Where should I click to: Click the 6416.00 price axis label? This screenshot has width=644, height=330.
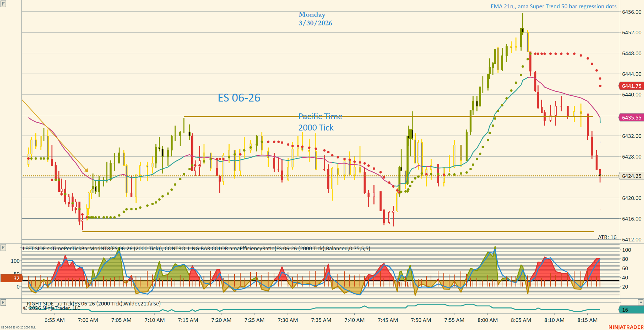[632, 219]
